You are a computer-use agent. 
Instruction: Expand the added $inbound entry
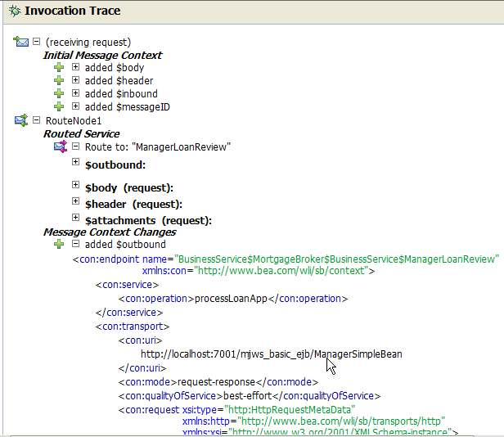coord(75,93)
